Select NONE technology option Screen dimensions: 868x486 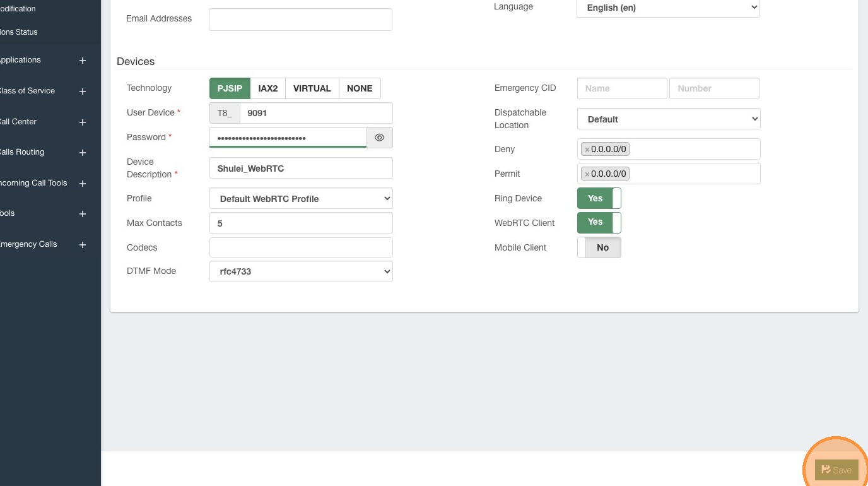tap(360, 88)
